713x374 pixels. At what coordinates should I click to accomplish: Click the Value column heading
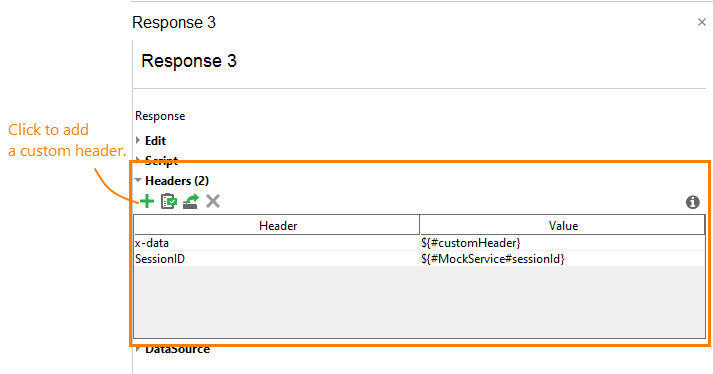(x=562, y=226)
